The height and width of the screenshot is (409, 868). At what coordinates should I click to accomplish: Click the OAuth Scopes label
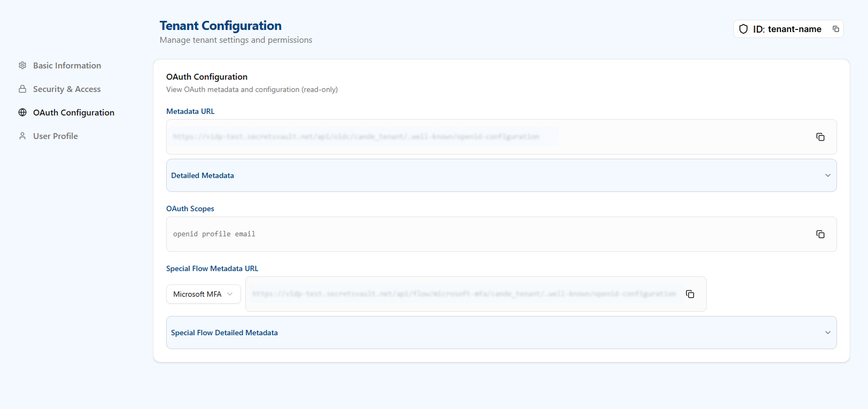[x=190, y=209]
